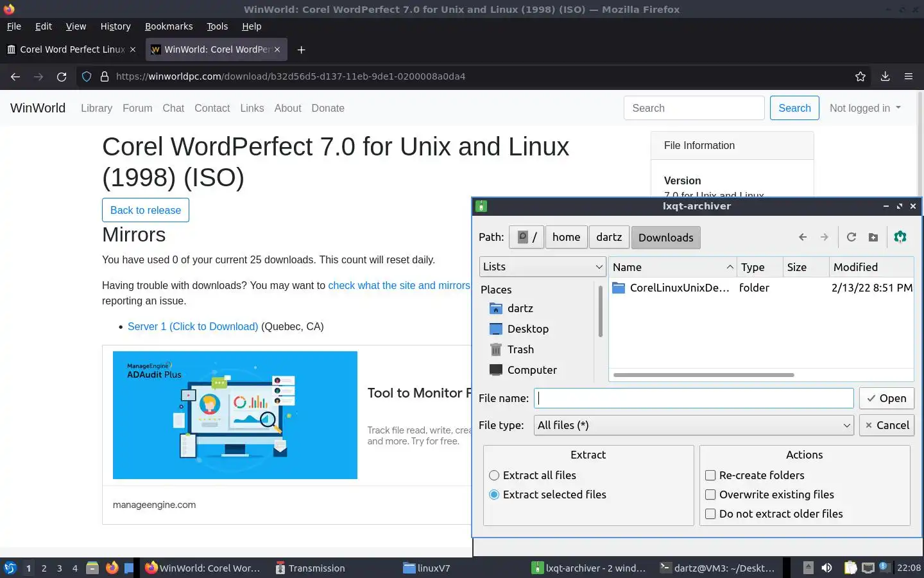
Task: Open Firefox hamburger application menu
Action: click(909, 76)
